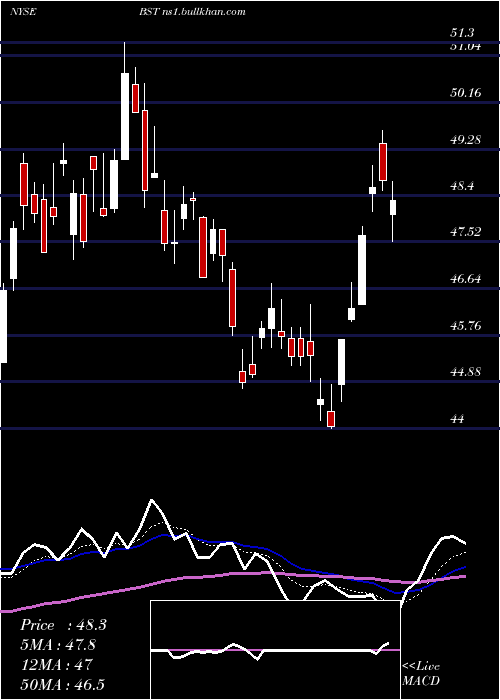
Task: Click the 45.76 price level label
Action: [x=465, y=325]
